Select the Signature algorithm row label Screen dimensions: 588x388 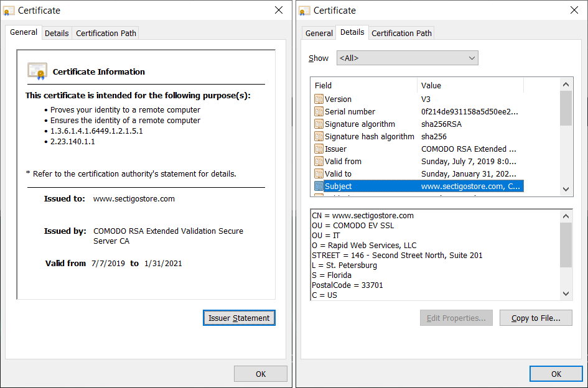[360, 124]
